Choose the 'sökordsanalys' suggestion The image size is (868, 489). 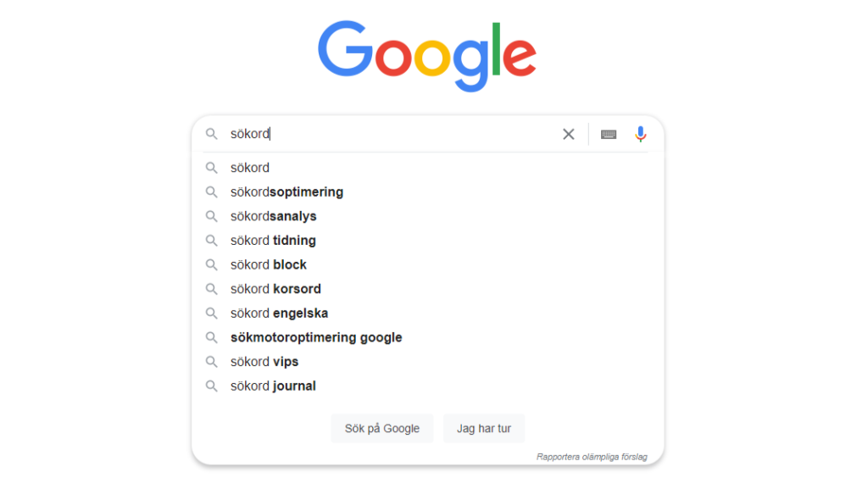[273, 216]
